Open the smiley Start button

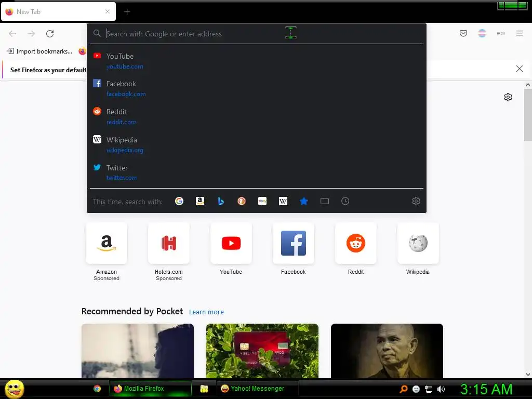click(14, 389)
